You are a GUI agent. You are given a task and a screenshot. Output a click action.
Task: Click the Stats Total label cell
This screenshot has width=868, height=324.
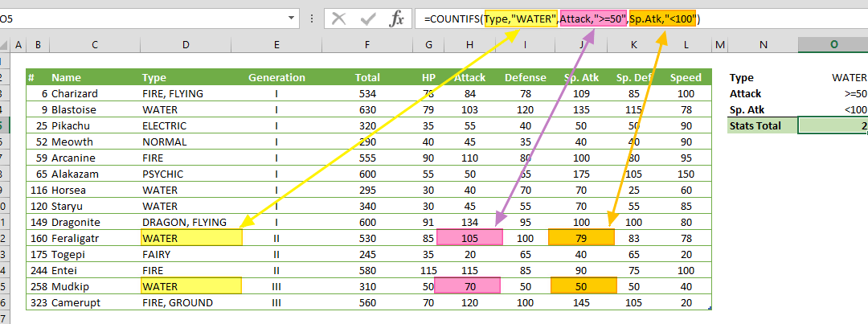point(764,125)
